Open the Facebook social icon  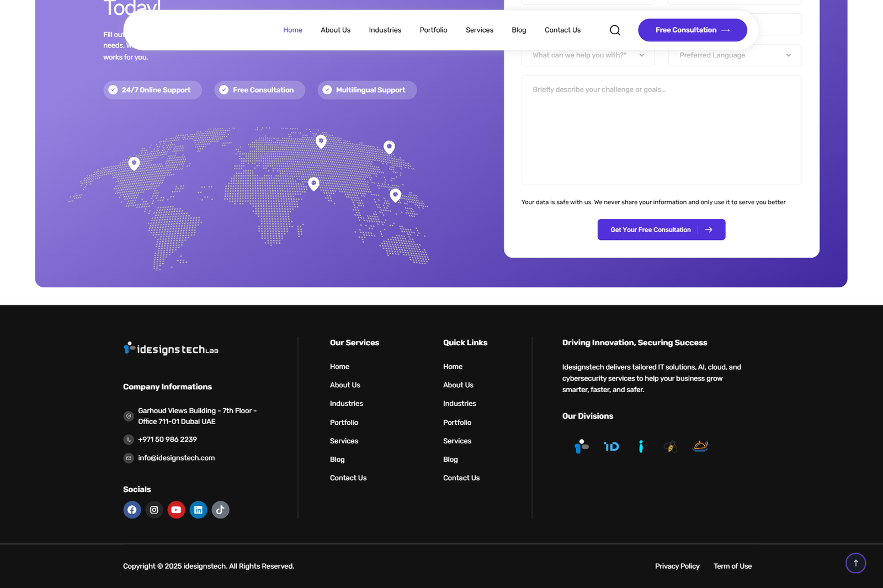[132, 510]
